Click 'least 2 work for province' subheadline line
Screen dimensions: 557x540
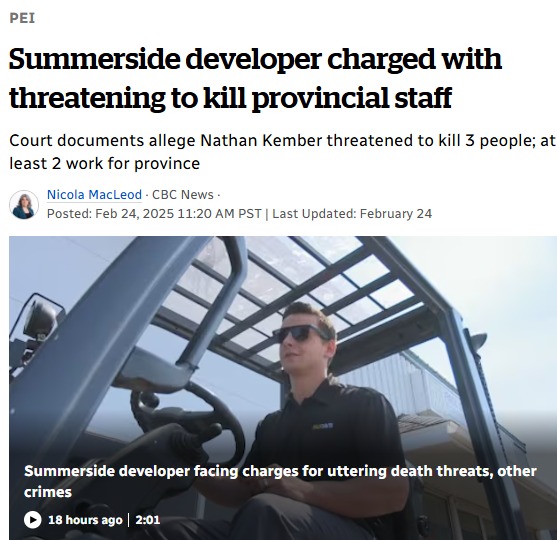[105, 163]
